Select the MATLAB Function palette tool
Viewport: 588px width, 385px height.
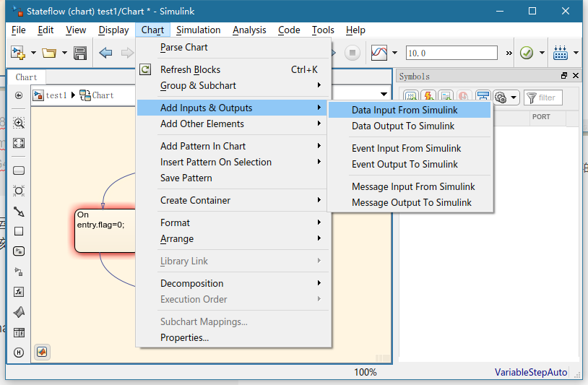(x=19, y=312)
